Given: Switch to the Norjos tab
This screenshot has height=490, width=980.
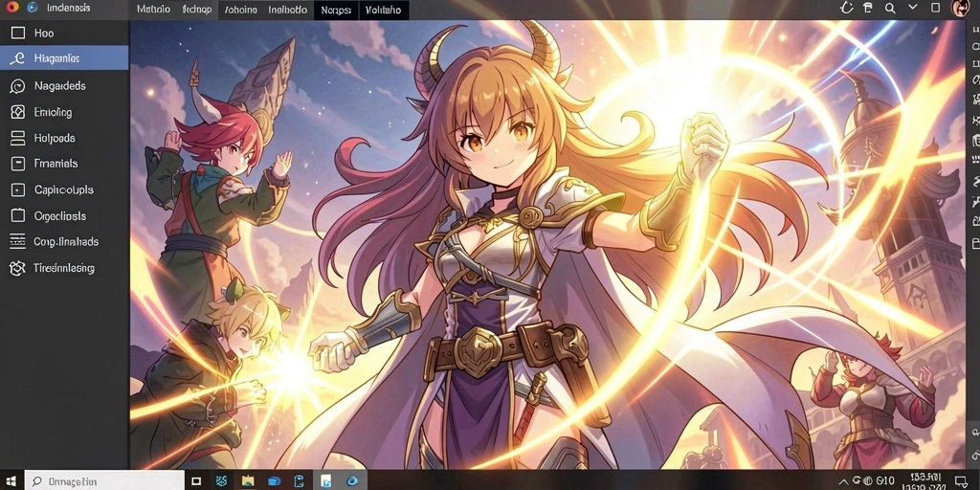Looking at the screenshot, I should tap(336, 10).
